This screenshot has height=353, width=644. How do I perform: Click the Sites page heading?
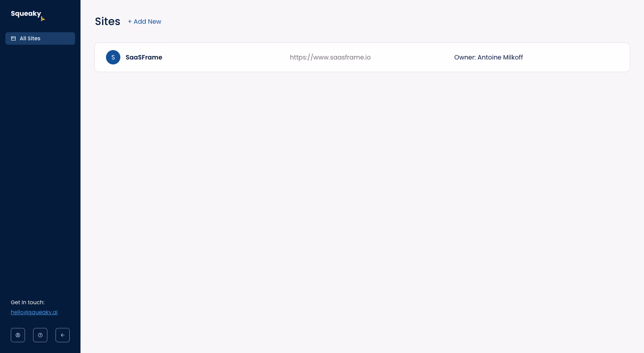[107, 21]
